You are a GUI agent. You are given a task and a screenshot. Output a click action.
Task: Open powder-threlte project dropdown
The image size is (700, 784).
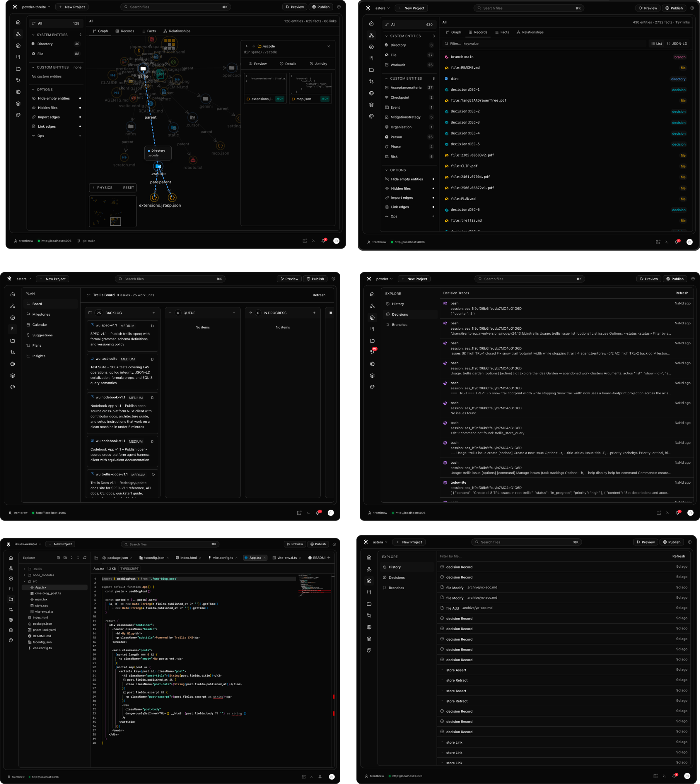(36, 7)
